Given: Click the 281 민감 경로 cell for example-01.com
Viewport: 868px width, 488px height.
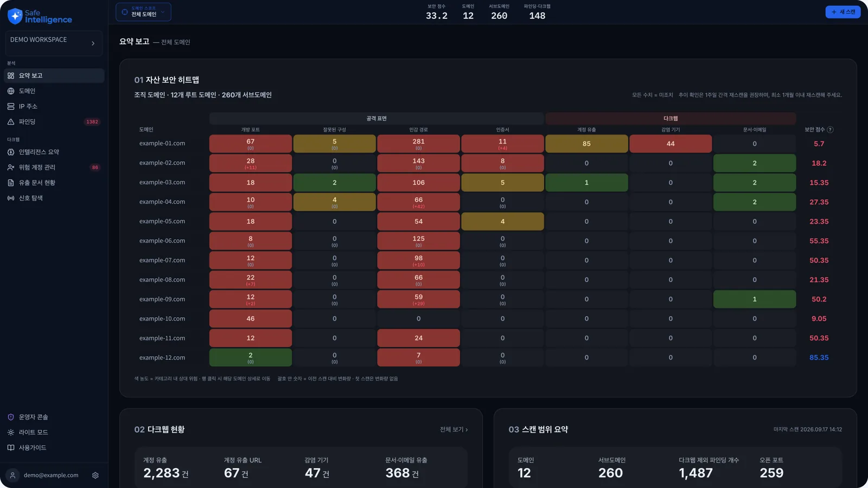Looking at the screenshot, I should [418, 144].
